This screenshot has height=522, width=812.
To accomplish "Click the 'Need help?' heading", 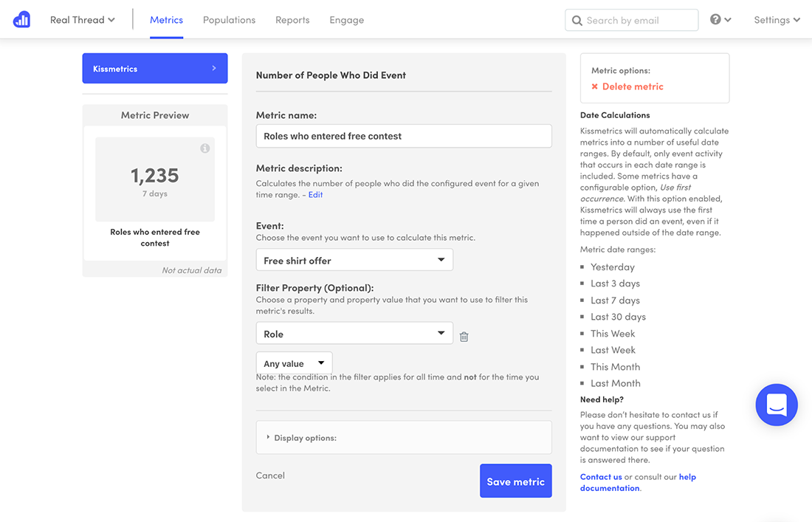I will pyautogui.click(x=602, y=399).
